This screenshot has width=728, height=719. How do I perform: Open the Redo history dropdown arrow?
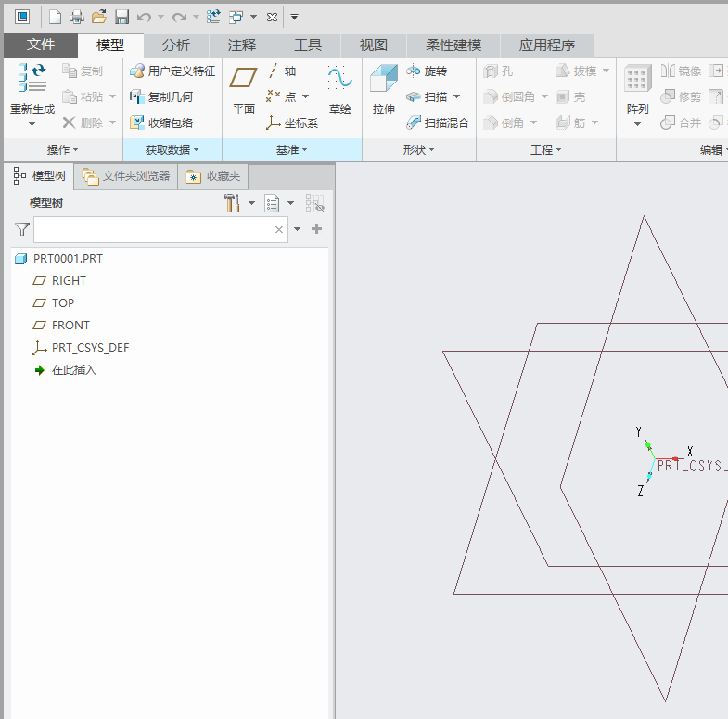[196, 18]
